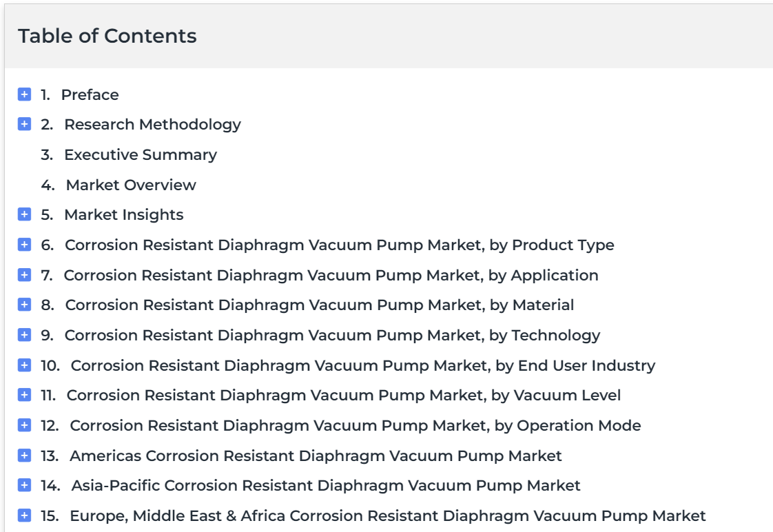This screenshot has height=532, width=773.
Task: Select the Market, by Technology entry text
Action: tap(332, 336)
